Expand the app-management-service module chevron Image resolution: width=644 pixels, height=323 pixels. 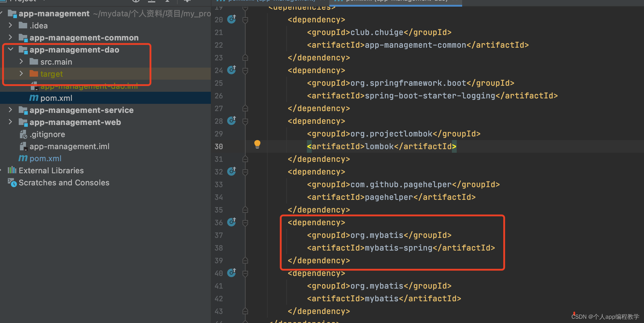coord(10,110)
